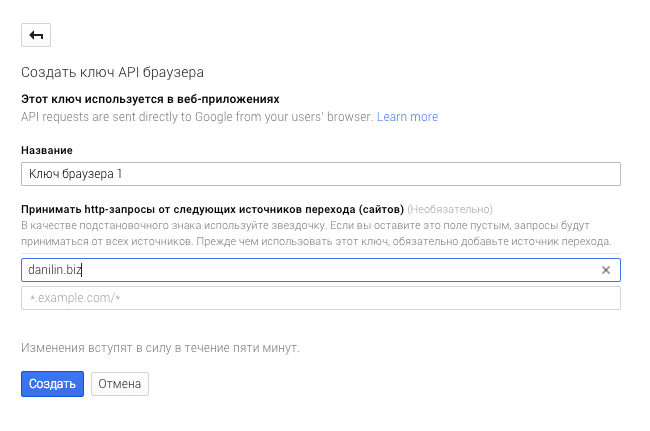The width and height of the screenshot is (650, 431).
Task: Open the Learn more link
Action: (x=407, y=117)
